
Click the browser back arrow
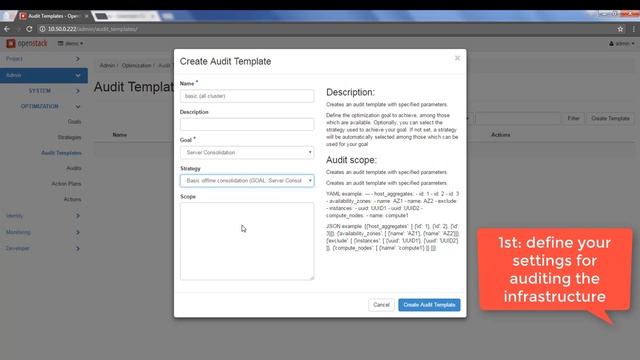pyautogui.click(x=7, y=29)
